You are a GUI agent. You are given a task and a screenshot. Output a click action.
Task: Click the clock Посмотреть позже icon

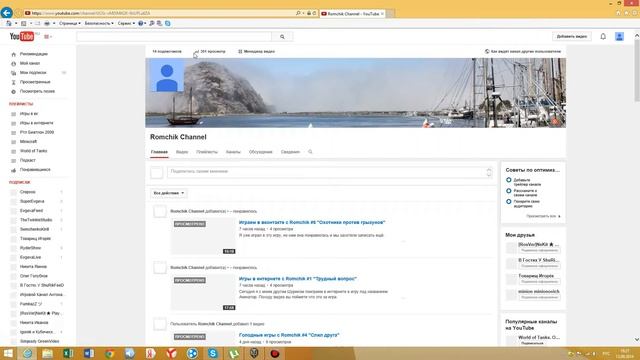(13, 91)
